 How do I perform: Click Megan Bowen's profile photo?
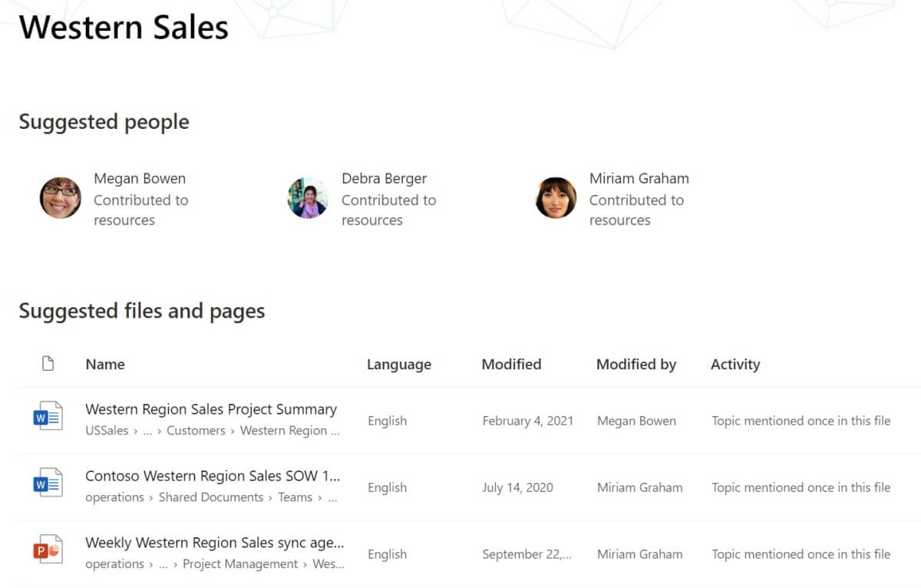(x=61, y=197)
